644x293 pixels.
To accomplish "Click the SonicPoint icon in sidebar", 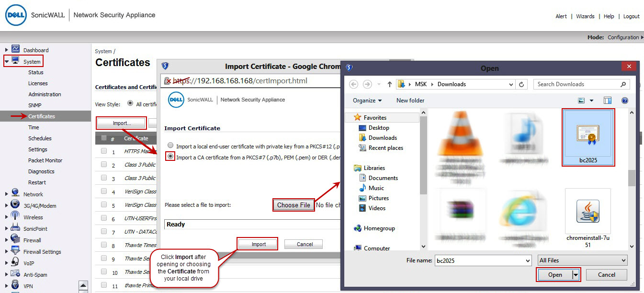I will pos(15,228).
